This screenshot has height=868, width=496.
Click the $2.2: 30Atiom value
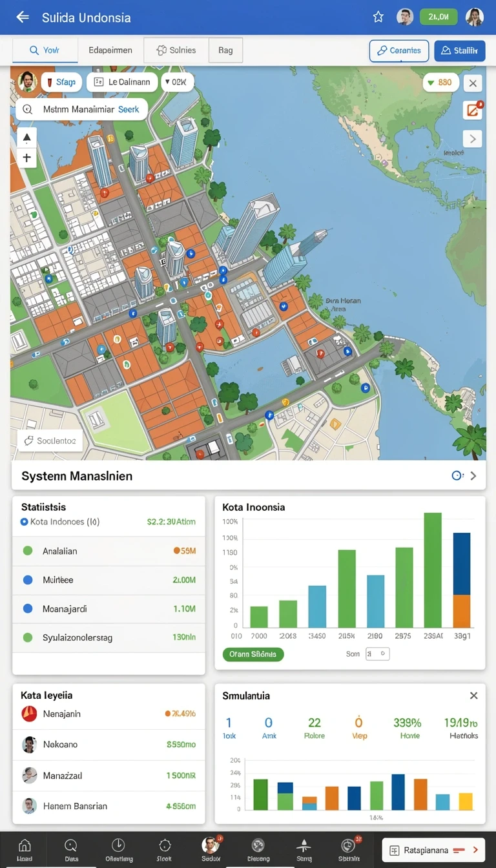point(171,521)
